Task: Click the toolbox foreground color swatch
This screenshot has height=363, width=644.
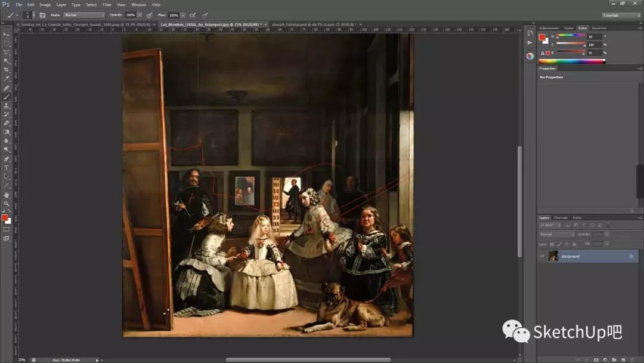Action: coord(5,217)
